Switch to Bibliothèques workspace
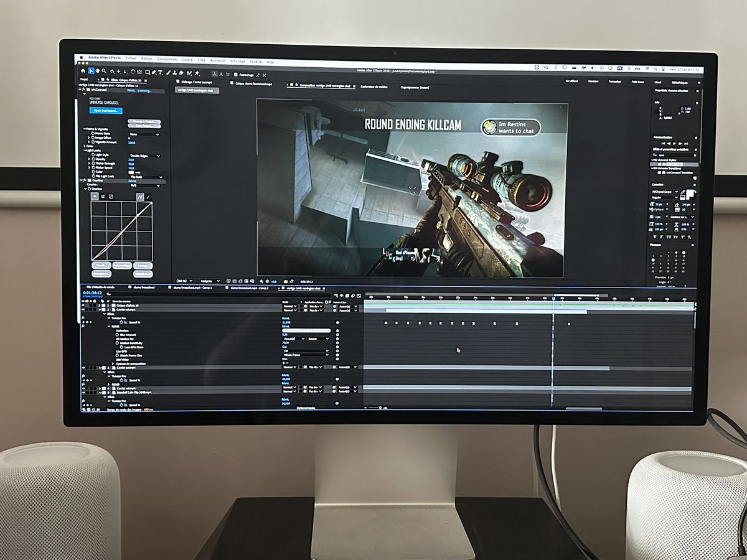 (x=680, y=82)
